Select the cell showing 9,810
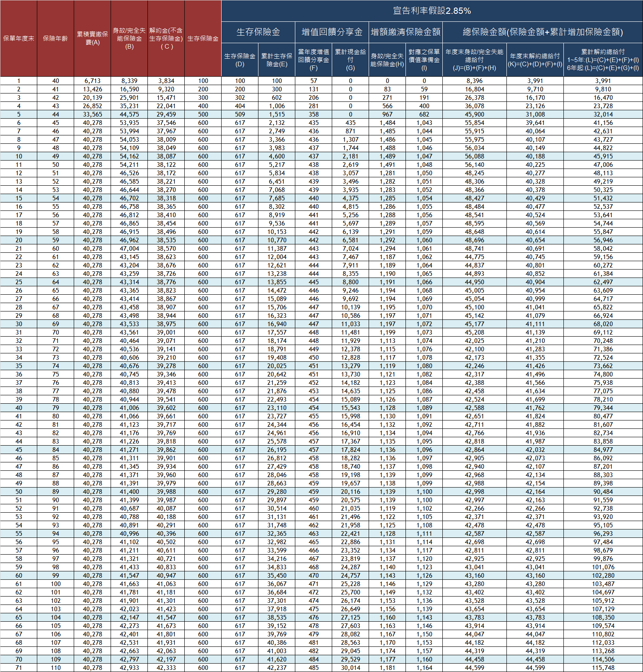Screen dimensions: 643x672 click(603, 89)
